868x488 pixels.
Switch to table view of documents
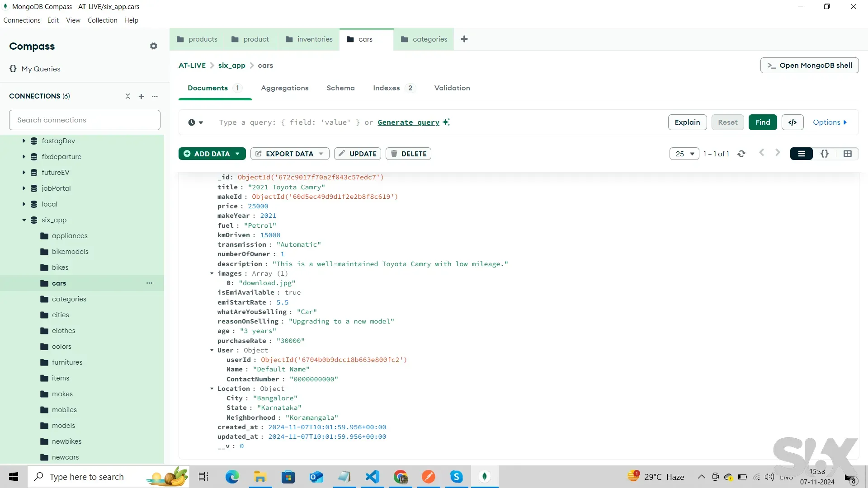(848, 154)
